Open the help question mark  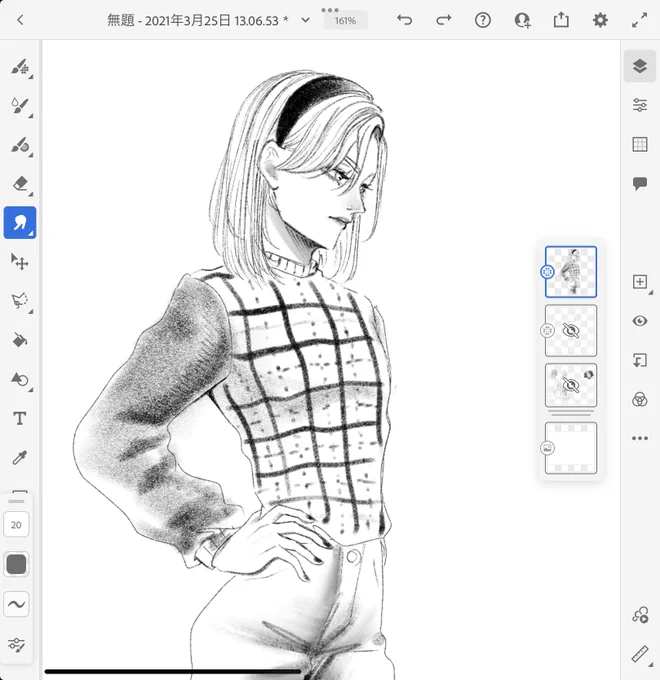tap(483, 20)
